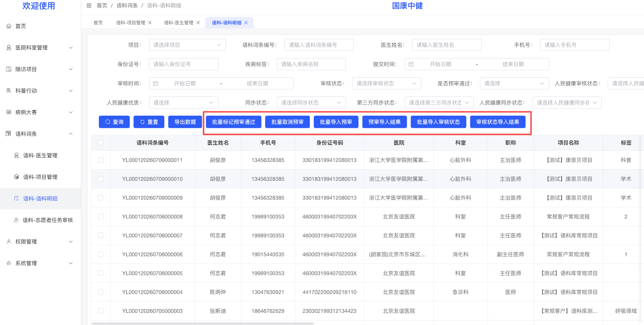This screenshot has width=644, height=325.
Task: Click the 医院科室管理 person icon
Action: [x=9, y=47]
